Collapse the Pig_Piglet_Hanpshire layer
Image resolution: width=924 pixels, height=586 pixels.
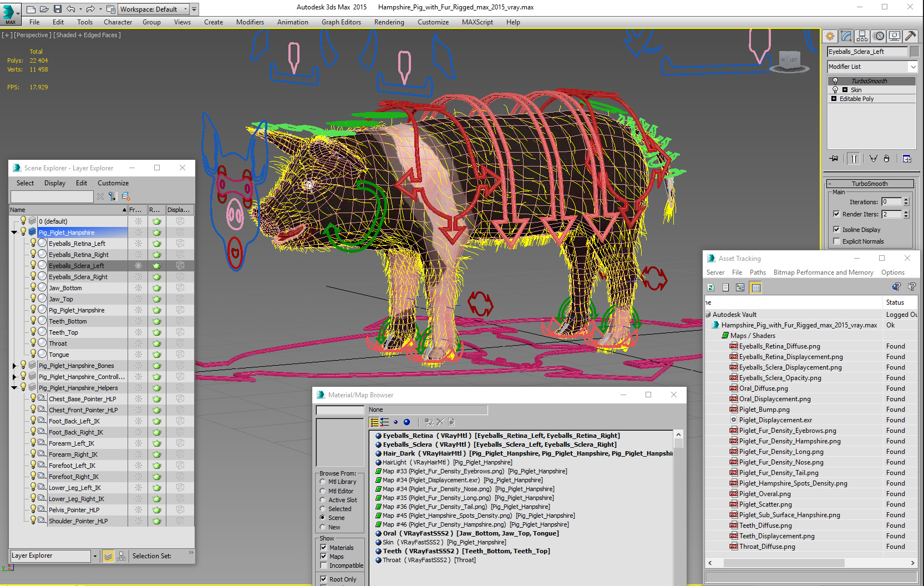(14, 233)
